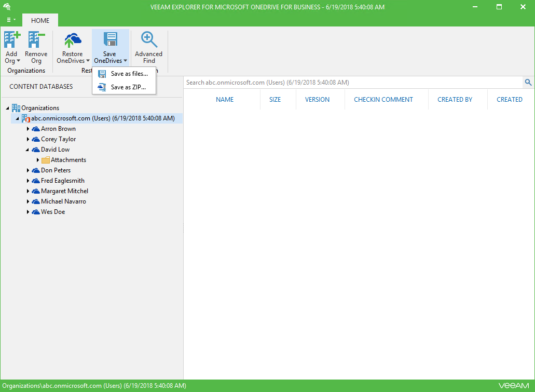
Task: Expand Wes Doe's tree node
Action: tap(28, 212)
